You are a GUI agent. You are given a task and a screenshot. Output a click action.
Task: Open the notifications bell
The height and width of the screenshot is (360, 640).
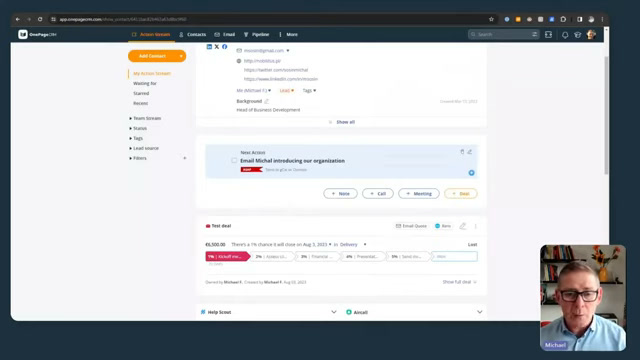click(x=565, y=35)
